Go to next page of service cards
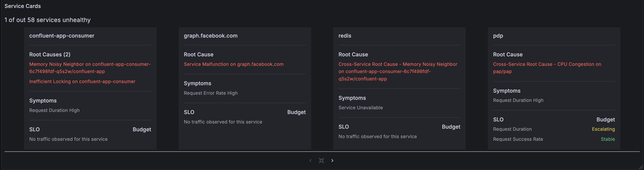 tap(332, 161)
